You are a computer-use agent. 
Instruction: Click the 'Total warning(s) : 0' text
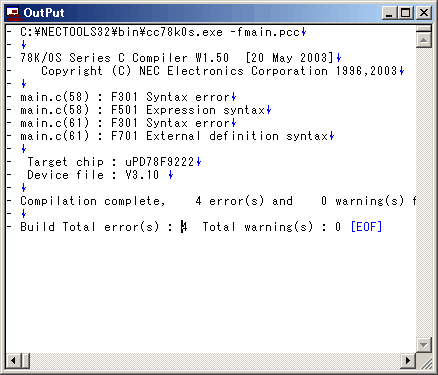(x=272, y=227)
